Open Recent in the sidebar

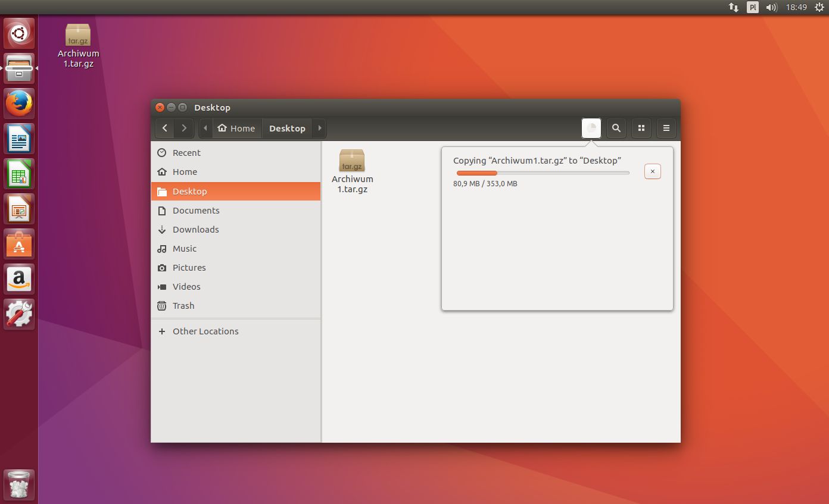pyautogui.click(x=236, y=153)
